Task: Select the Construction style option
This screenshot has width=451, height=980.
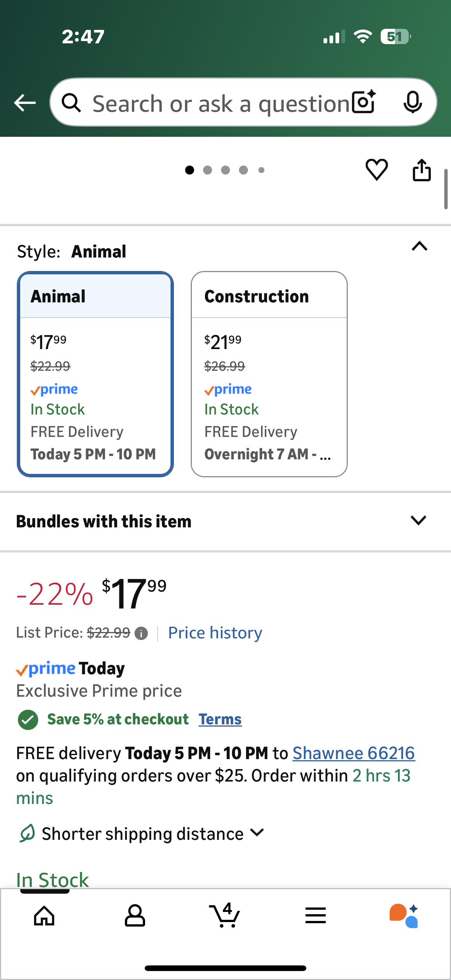Action: [x=269, y=374]
